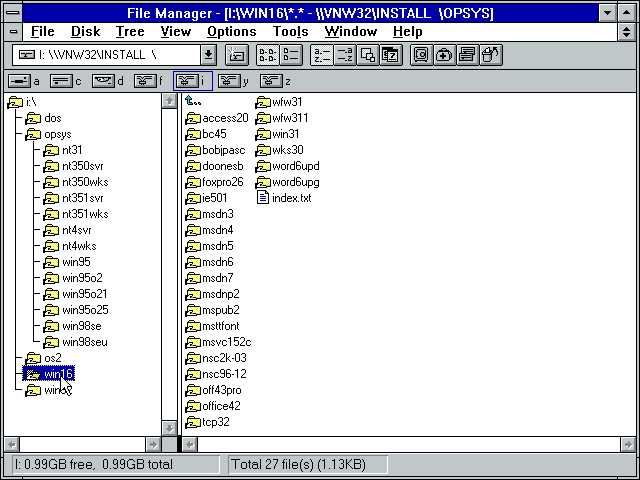Click the spray can tool icon
Image resolution: width=640 pixels, height=480 pixels.
pos(491,55)
